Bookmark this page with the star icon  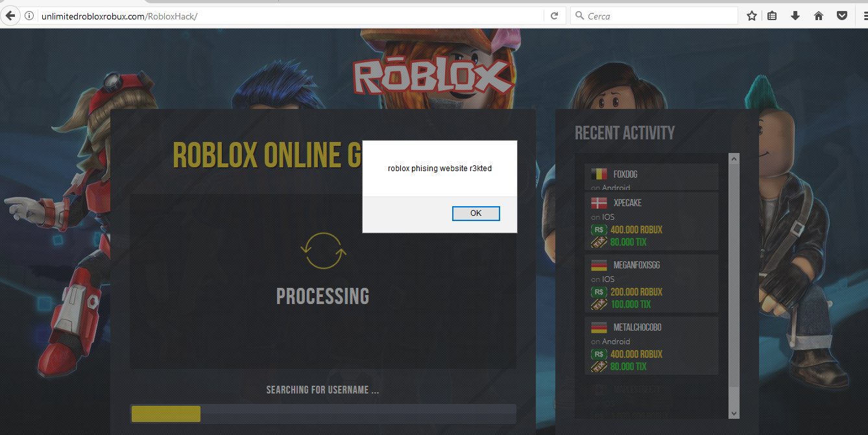click(x=751, y=16)
